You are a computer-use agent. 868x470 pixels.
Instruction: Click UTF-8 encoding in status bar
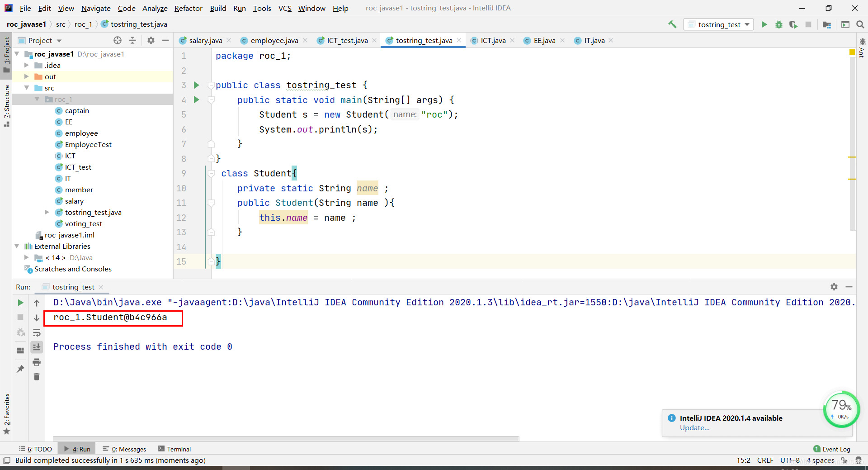790,460
